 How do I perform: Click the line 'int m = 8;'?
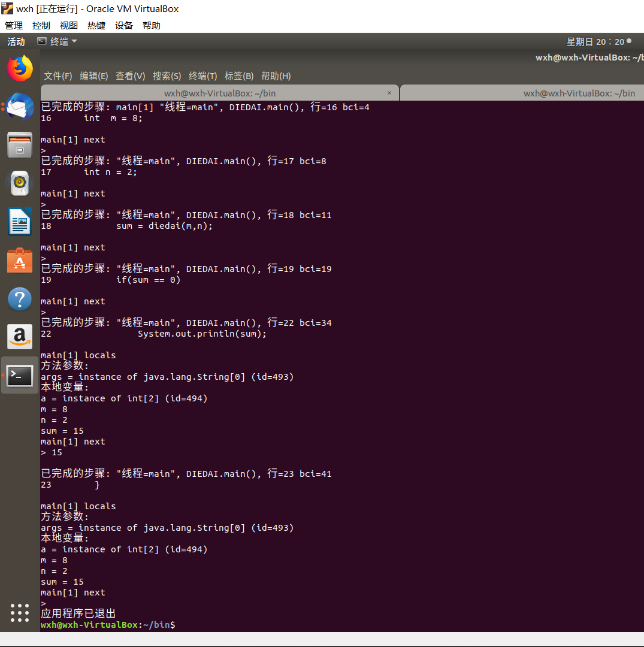(113, 119)
